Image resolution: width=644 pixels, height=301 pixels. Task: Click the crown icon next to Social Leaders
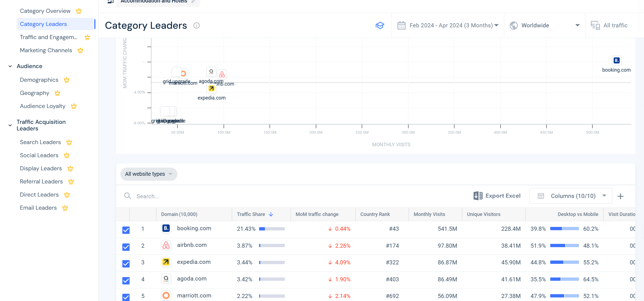point(67,155)
